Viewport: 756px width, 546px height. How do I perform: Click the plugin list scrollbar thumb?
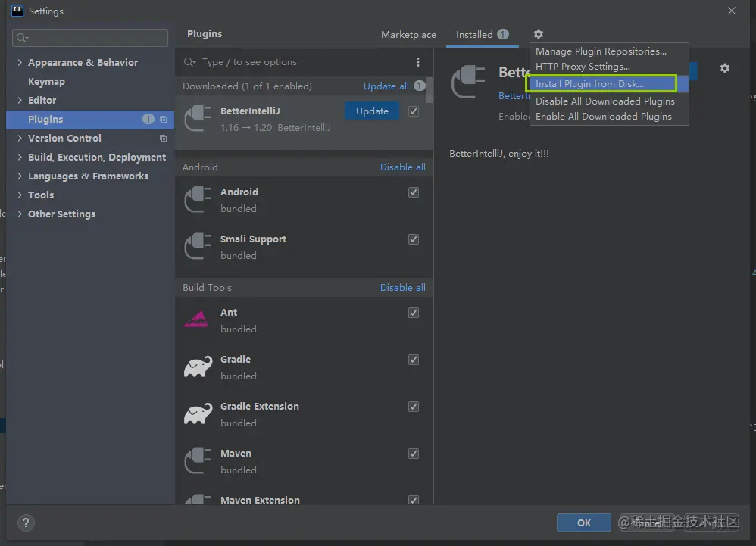pos(430,89)
